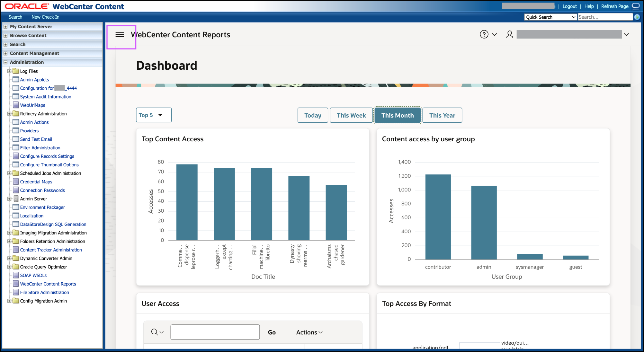The image size is (644, 352).
Task: Click the Help link in header
Action: (589, 6)
